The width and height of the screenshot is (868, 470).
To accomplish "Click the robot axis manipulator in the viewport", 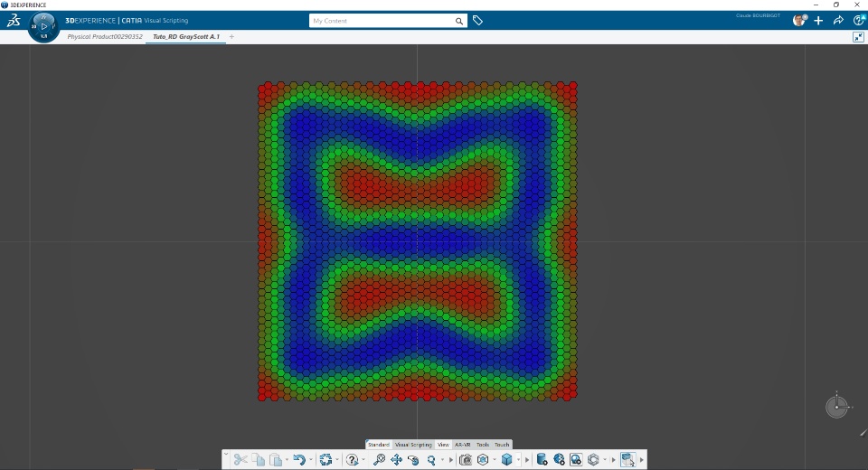I will point(837,407).
